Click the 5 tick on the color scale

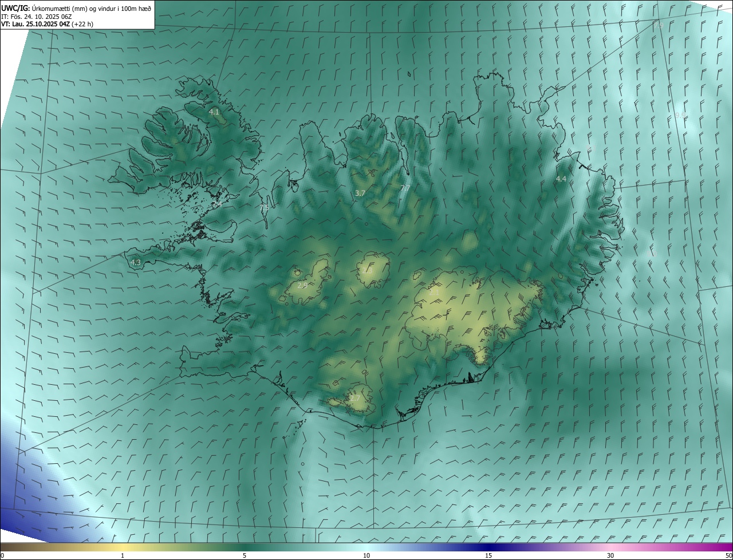245,555
